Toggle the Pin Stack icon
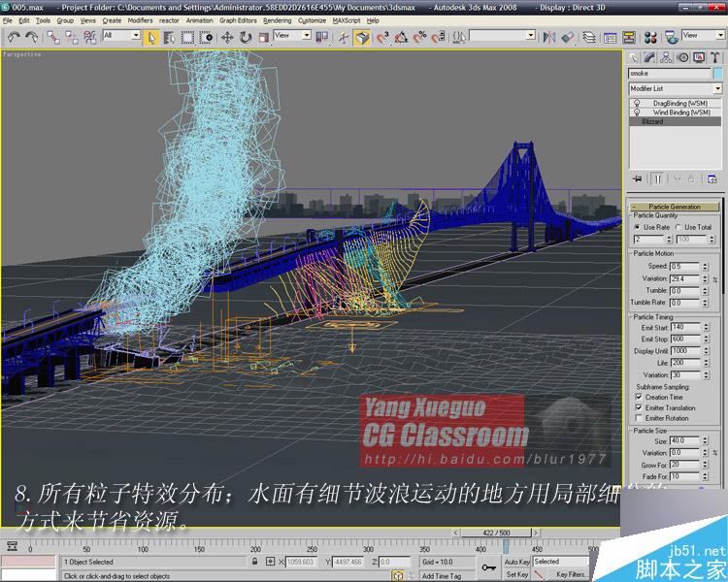 pyautogui.click(x=638, y=178)
